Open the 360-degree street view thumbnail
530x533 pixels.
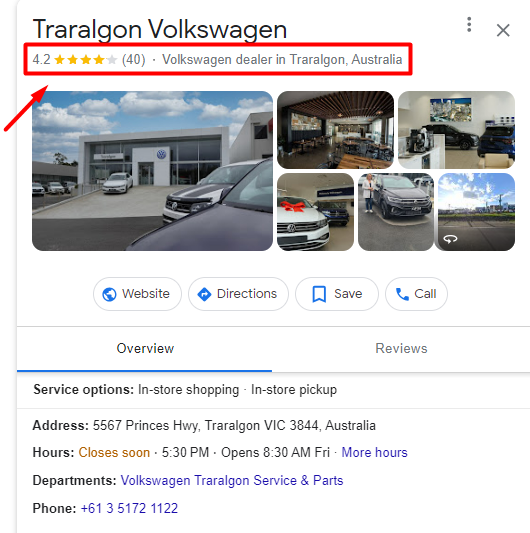(476, 212)
